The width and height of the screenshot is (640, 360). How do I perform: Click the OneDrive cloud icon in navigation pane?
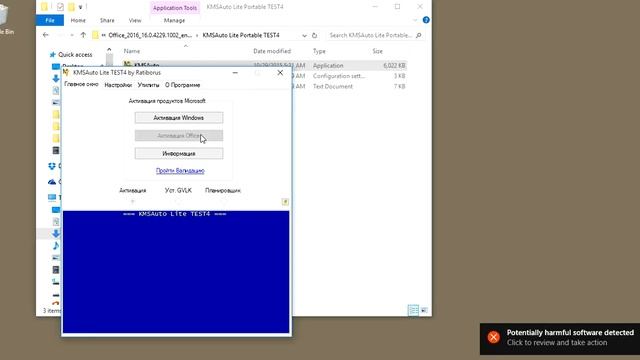pos(52,182)
